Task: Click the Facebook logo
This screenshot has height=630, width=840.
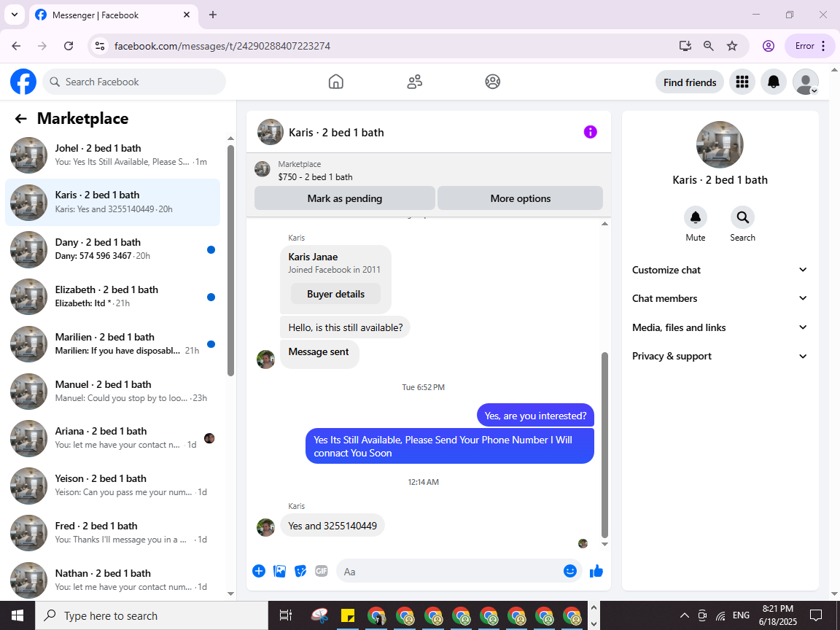Action: click(x=23, y=82)
